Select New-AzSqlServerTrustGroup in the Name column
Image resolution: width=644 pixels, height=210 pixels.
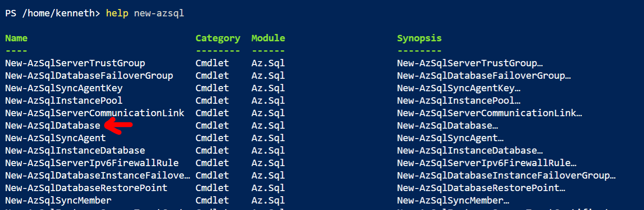(75, 63)
